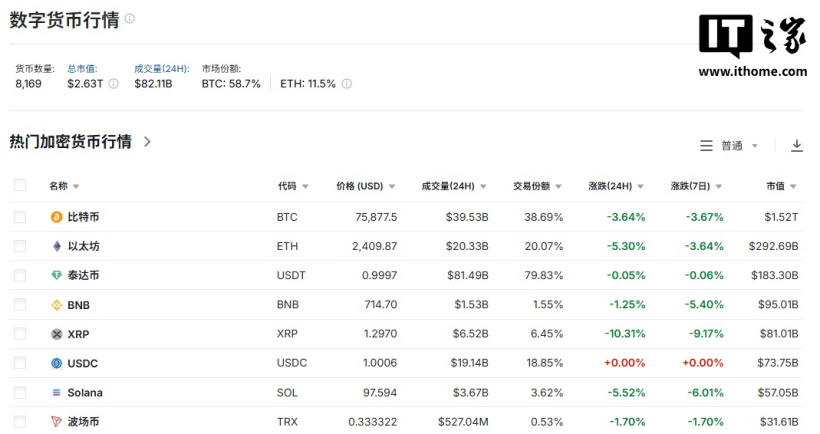Click the coin count 8,169
The width and height of the screenshot is (820, 434).
coord(28,84)
